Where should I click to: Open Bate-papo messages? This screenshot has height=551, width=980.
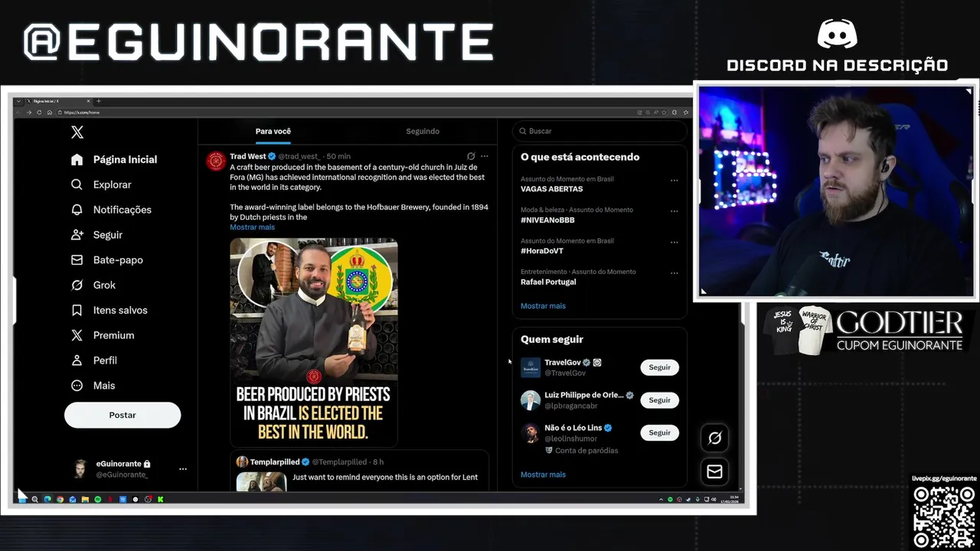[x=106, y=260]
